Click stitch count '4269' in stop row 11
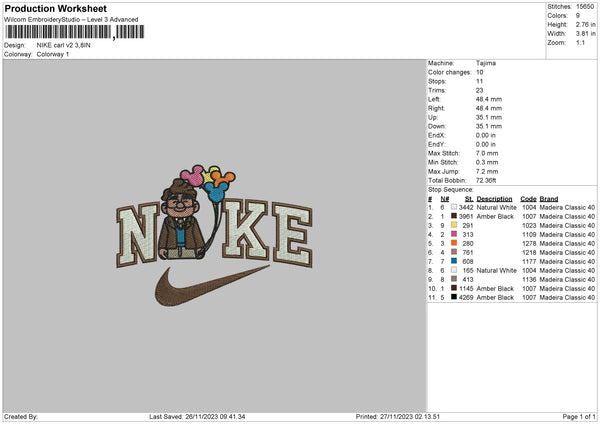Image resolution: width=600 pixels, height=424 pixels. [466, 297]
